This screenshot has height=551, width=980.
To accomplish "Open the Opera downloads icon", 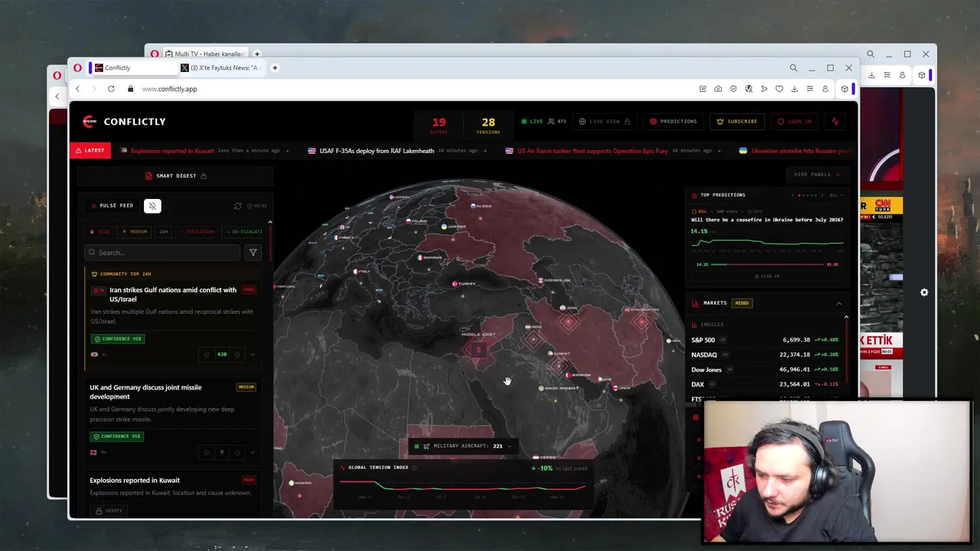I will (x=795, y=89).
